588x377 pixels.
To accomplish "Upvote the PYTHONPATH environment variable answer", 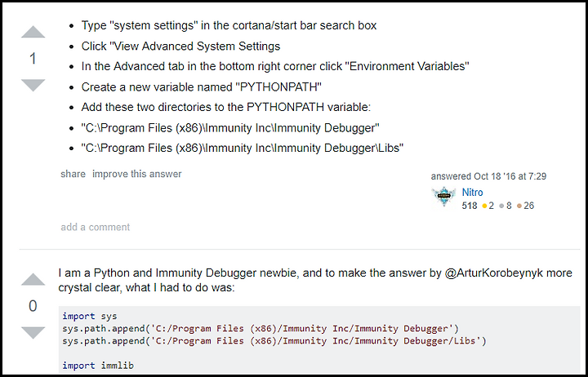I will (33, 32).
